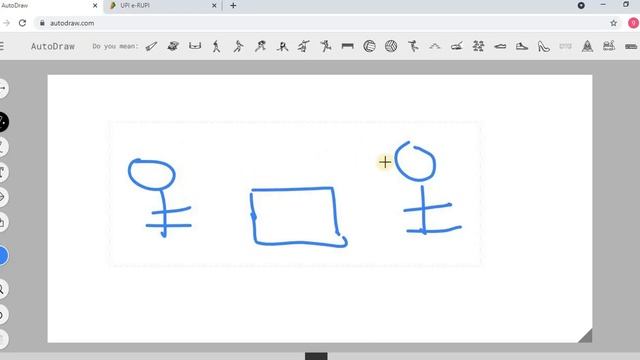Viewport: 640px width, 360px height.
Task: Select the triangle pyramid suggestion
Action: coord(587,46)
